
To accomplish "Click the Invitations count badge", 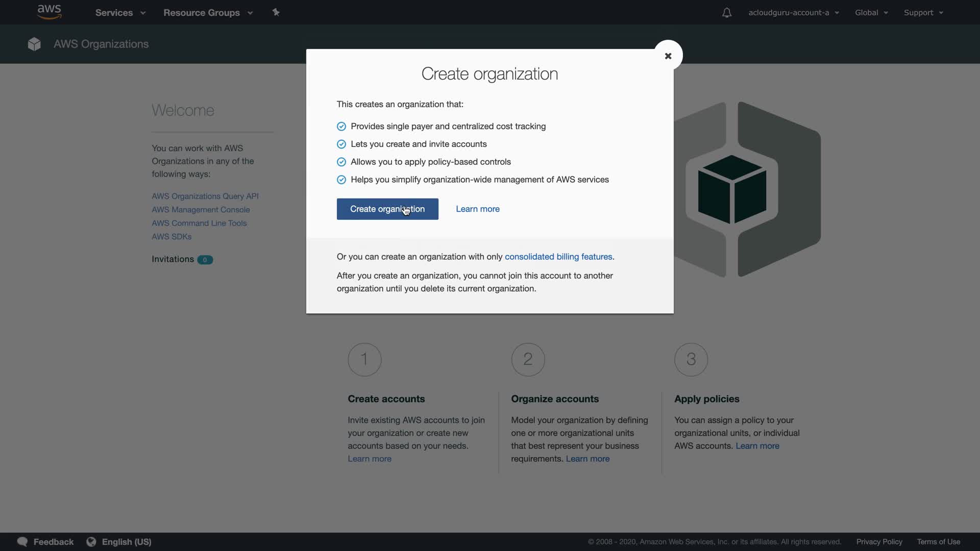I will click(205, 260).
